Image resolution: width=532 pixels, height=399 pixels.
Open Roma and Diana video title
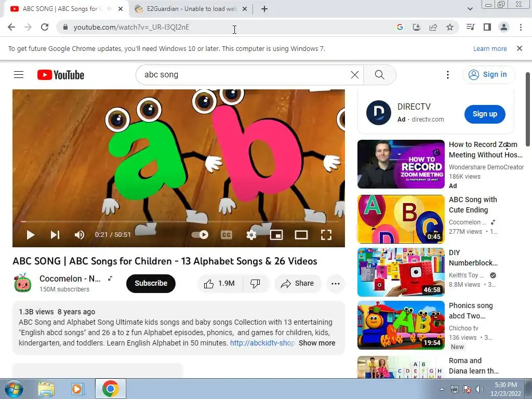pyautogui.click(x=474, y=366)
